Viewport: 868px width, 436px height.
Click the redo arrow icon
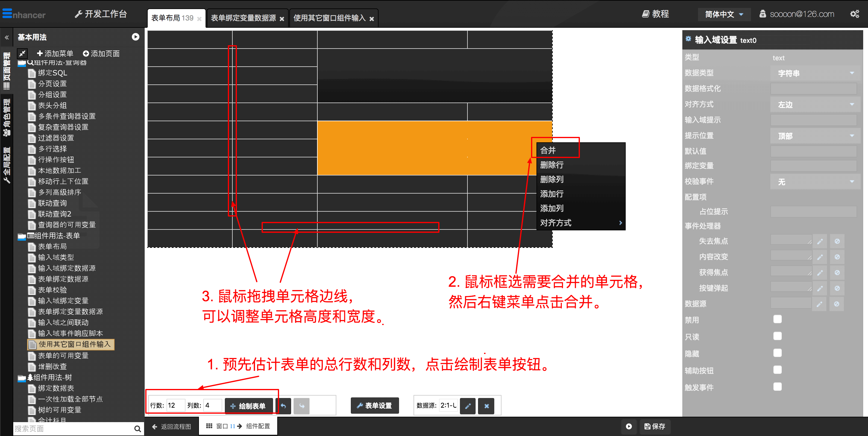tap(302, 406)
